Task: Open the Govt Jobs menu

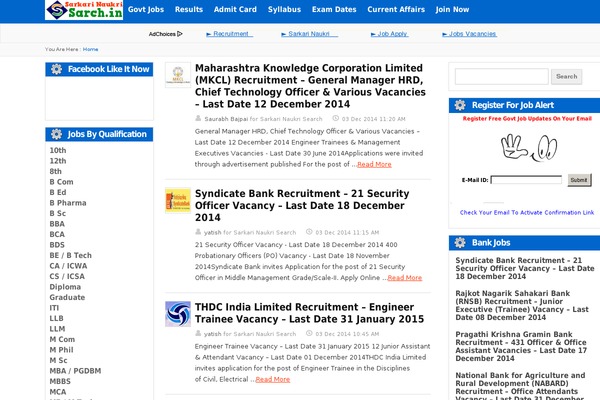Action: 146,10
